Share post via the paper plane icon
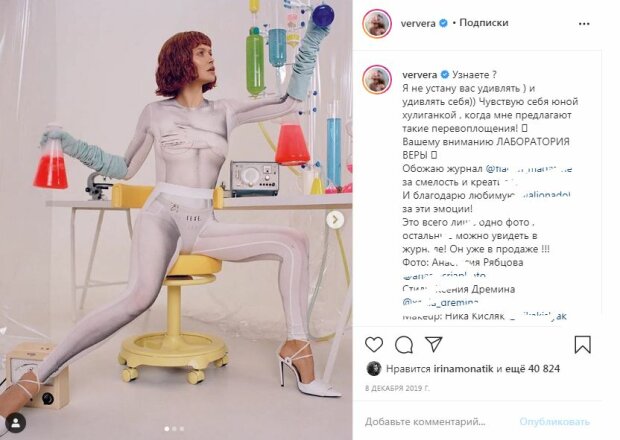The width and height of the screenshot is (620, 440). pos(434,344)
